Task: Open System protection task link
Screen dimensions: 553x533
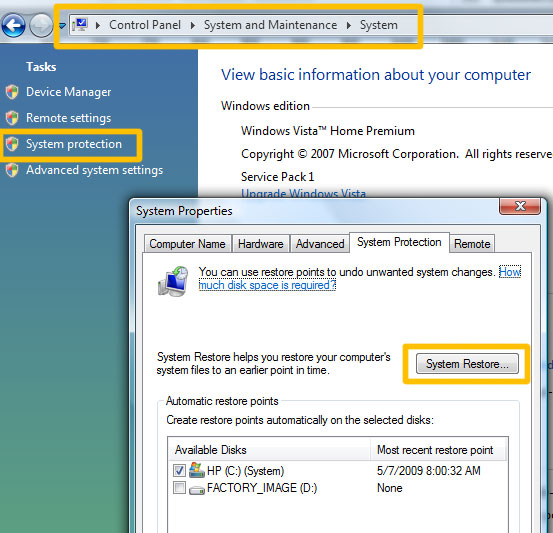Action: point(74,144)
